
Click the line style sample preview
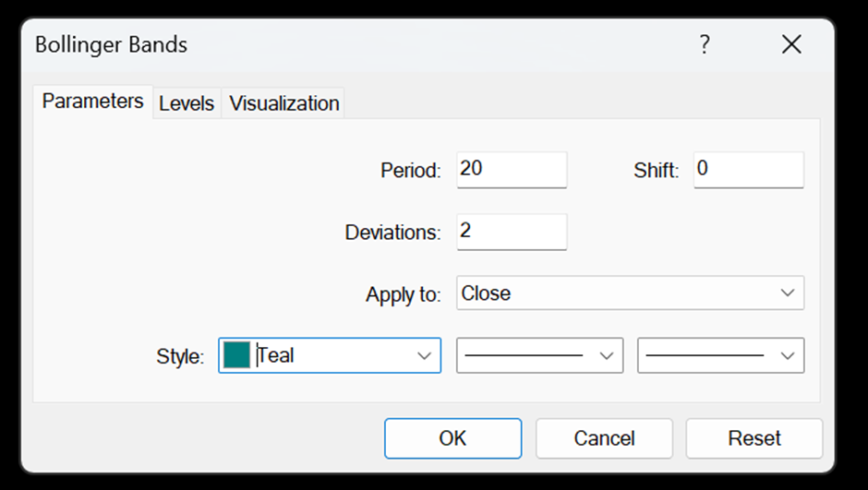pos(528,355)
